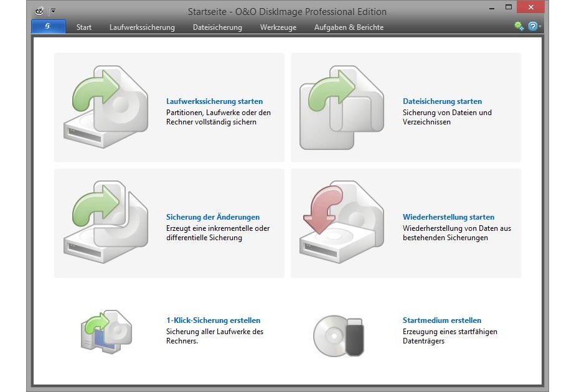Viewport: 574px width, 392px height.
Task: Open the Dateisicherung starten link
Action: pyautogui.click(x=442, y=101)
